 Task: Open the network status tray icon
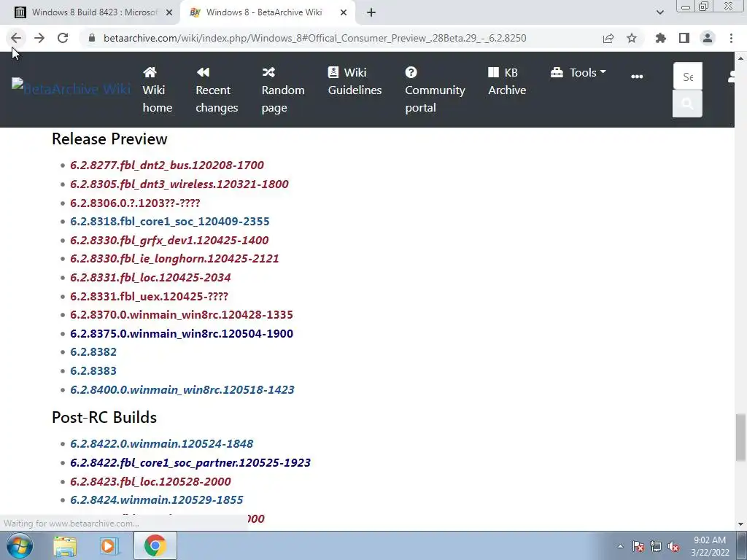tap(656, 546)
